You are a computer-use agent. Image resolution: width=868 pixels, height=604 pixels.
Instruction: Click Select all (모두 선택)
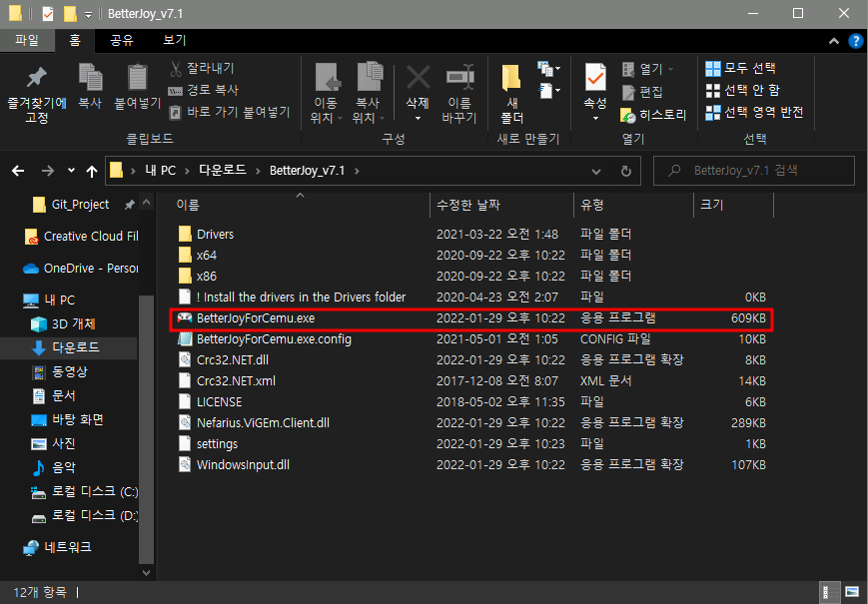(741, 68)
